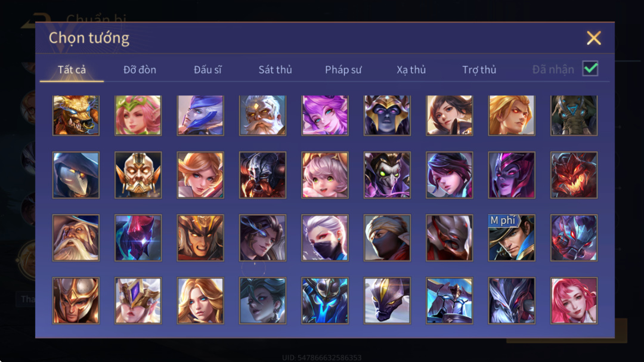The image size is (644, 362).
Task: Open the 'Sát thủ' tab
Action: pyautogui.click(x=275, y=70)
